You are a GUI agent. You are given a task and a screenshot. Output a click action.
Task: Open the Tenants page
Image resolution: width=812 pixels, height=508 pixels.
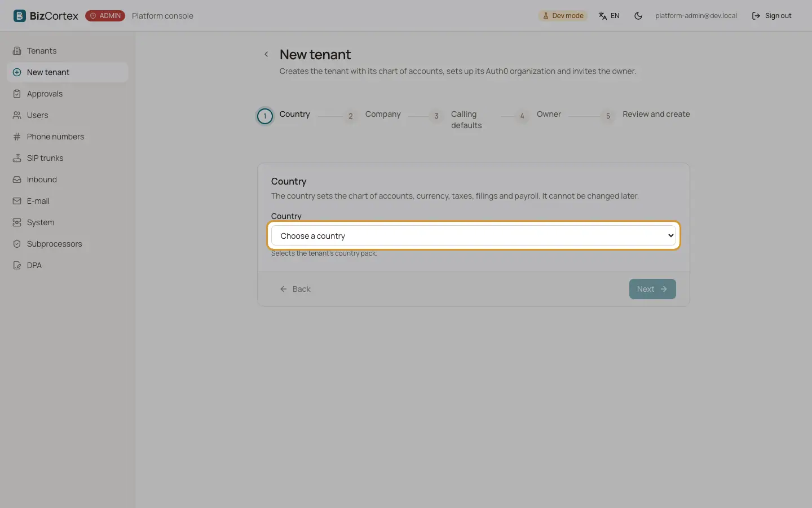68,51
